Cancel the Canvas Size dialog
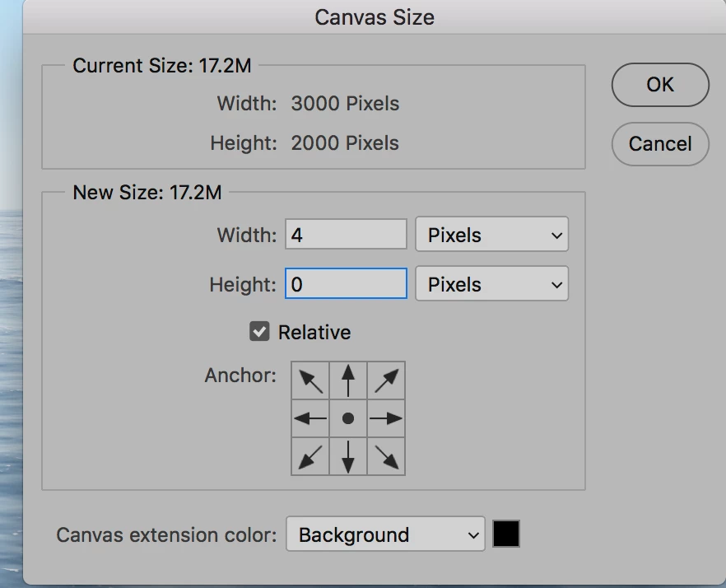 660,144
